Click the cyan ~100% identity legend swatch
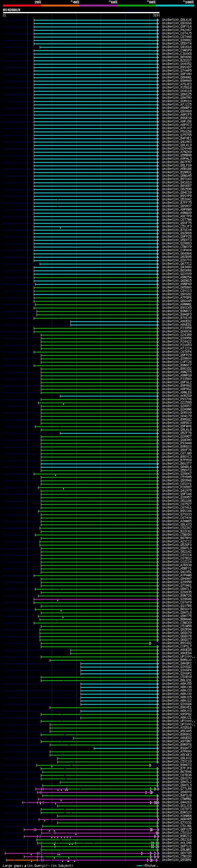The image size is (197, 868). 175,6
